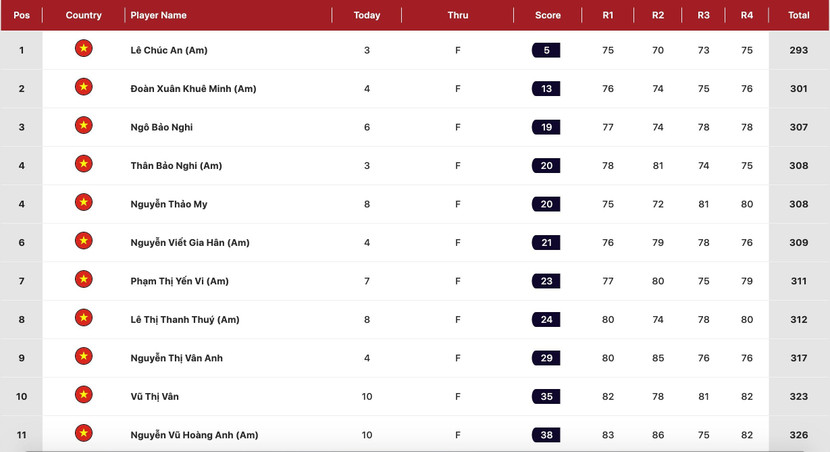Screen dimensions: 830x452
Task: Click flag icon in Nguyễn Thị Vân Anh's row
Action: click(84, 357)
